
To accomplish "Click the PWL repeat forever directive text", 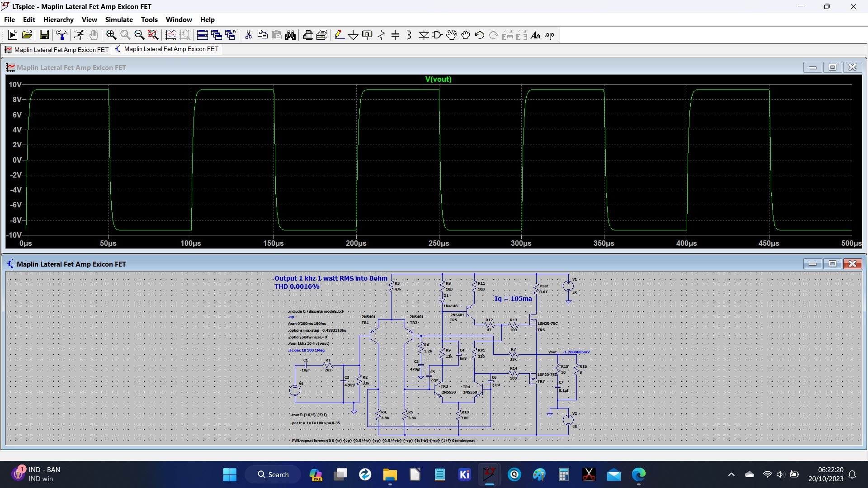I will 383,441.
